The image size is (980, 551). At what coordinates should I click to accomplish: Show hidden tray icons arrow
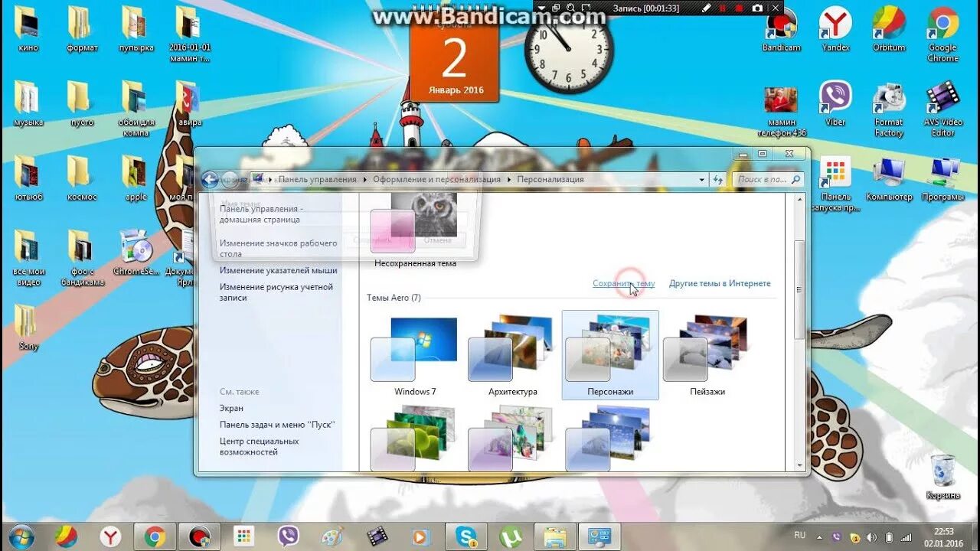pos(819,536)
